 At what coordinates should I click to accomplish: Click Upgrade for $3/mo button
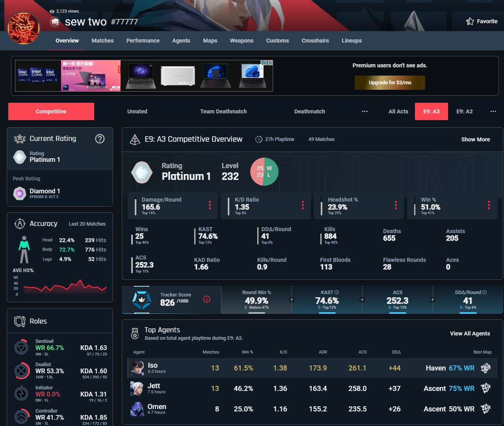(390, 83)
